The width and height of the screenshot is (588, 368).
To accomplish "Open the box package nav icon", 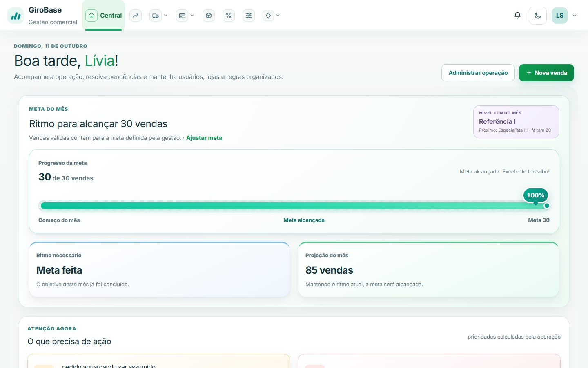I will (x=209, y=16).
